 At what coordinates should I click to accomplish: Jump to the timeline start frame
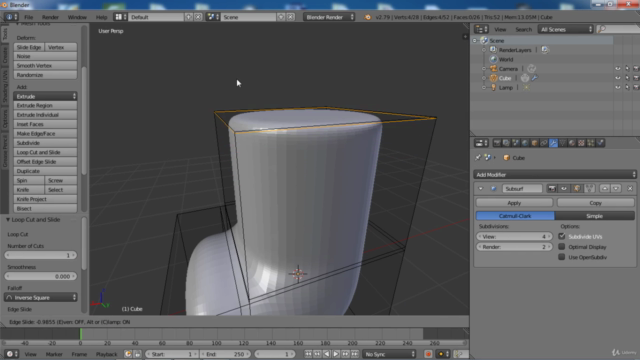308,354
